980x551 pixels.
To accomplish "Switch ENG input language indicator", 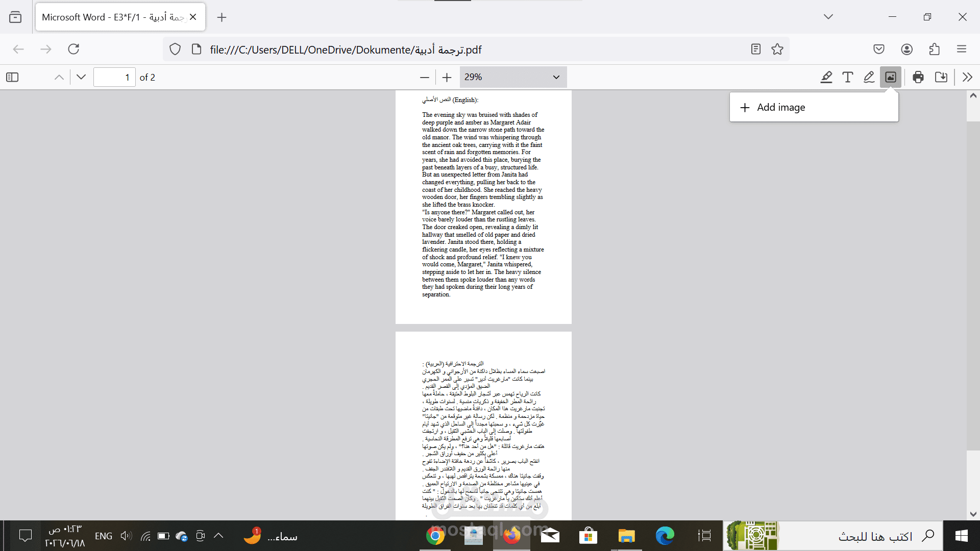I will [104, 536].
